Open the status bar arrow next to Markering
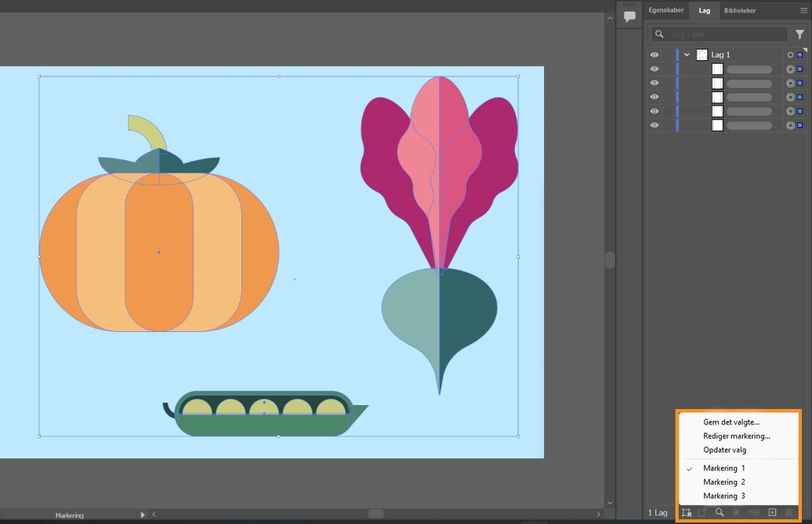 pyautogui.click(x=142, y=515)
